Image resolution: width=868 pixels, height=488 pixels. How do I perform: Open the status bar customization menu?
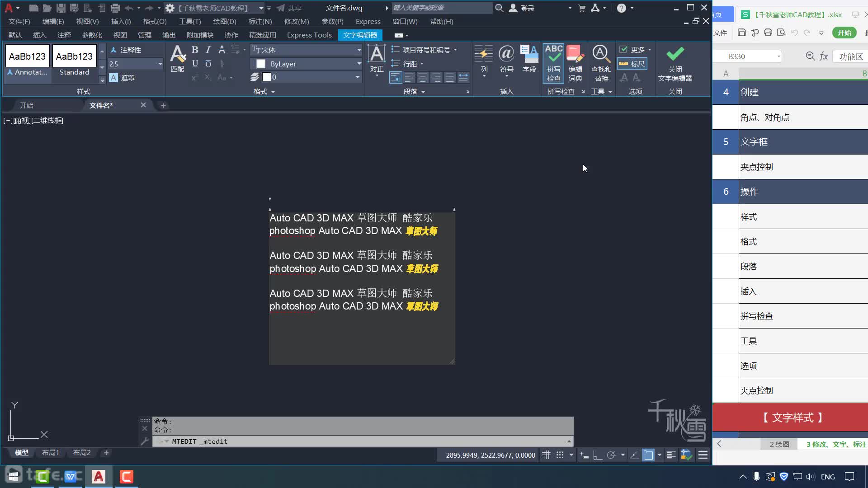coord(703,455)
